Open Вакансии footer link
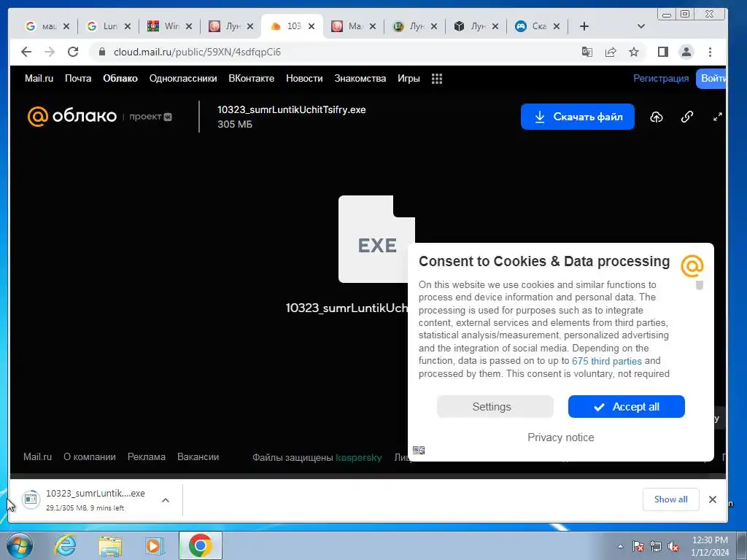The height and width of the screenshot is (560, 747). (198, 456)
